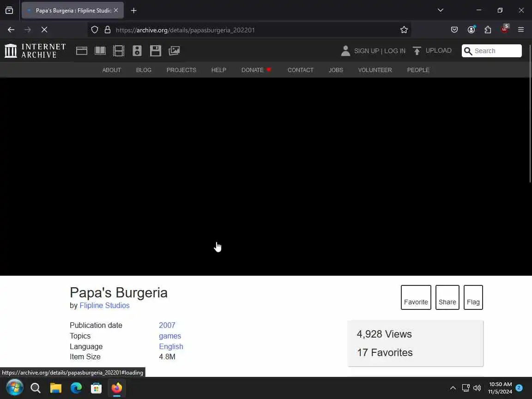The height and width of the screenshot is (399, 532).
Task: Click the 2007 publication date link
Action: (x=167, y=325)
